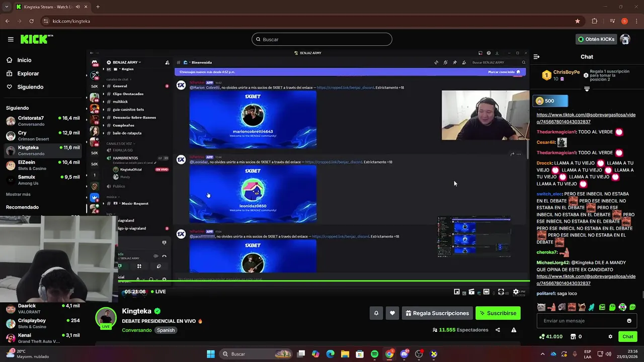Open the 500 KICKs gift banner
The width and height of the screenshot is (644, 362).
point(550,101)
